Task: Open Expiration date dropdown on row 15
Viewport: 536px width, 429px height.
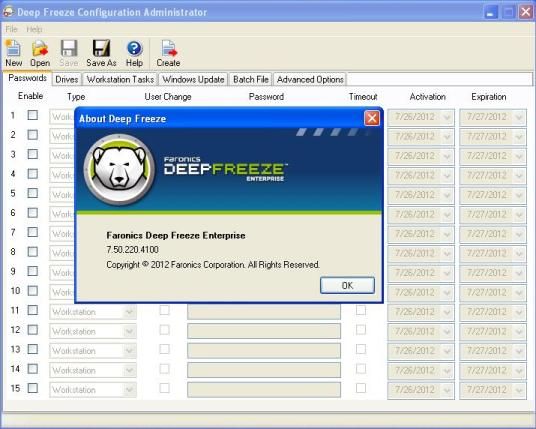Action: (519, 390)
